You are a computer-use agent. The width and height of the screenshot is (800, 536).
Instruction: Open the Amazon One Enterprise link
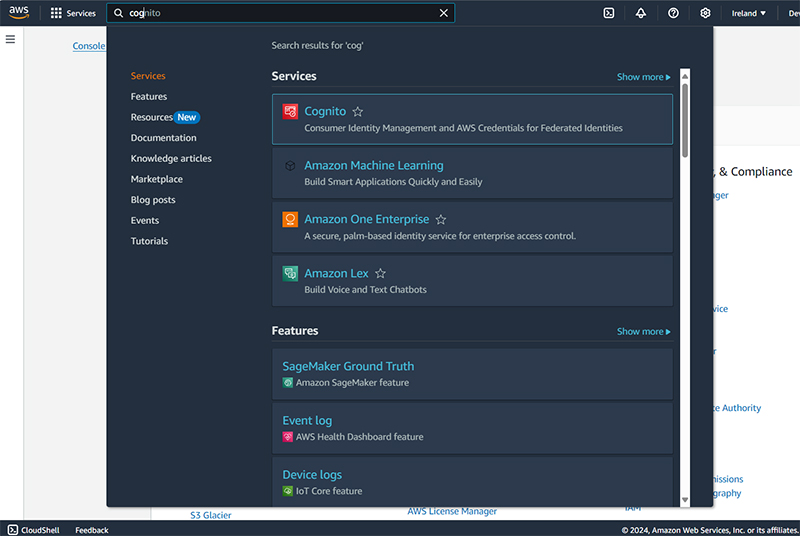[x=367, y=219]
